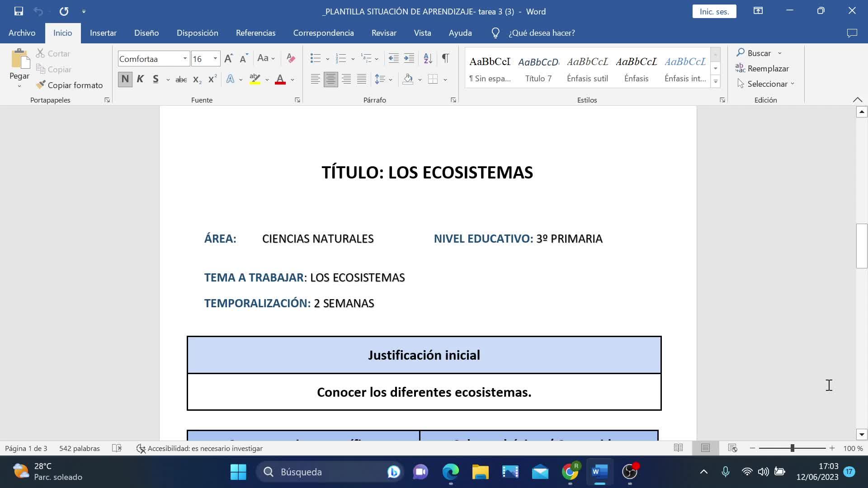Viewport: 868px width, 488px height.
Task: Click the justify text alignment icon
Action: tap(361, 80)
